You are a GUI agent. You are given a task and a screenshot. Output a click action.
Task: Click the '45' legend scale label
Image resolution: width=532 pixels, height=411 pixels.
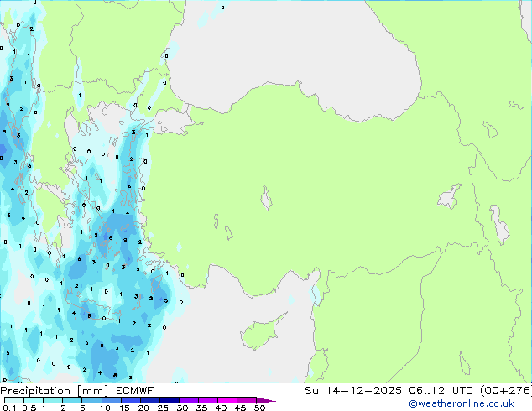(x=240, y=408)
